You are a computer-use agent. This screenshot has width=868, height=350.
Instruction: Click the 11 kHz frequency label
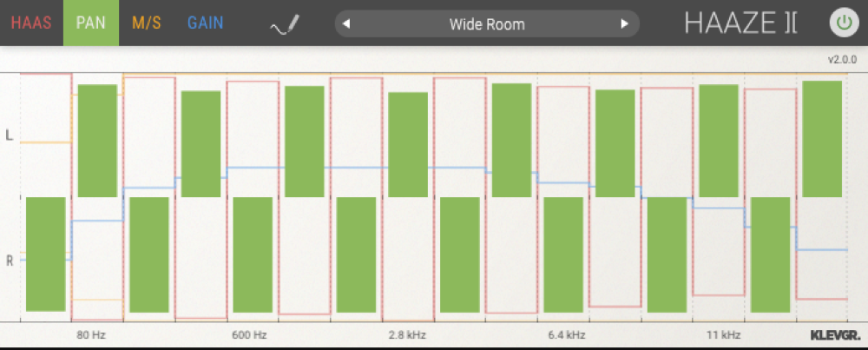723,334
